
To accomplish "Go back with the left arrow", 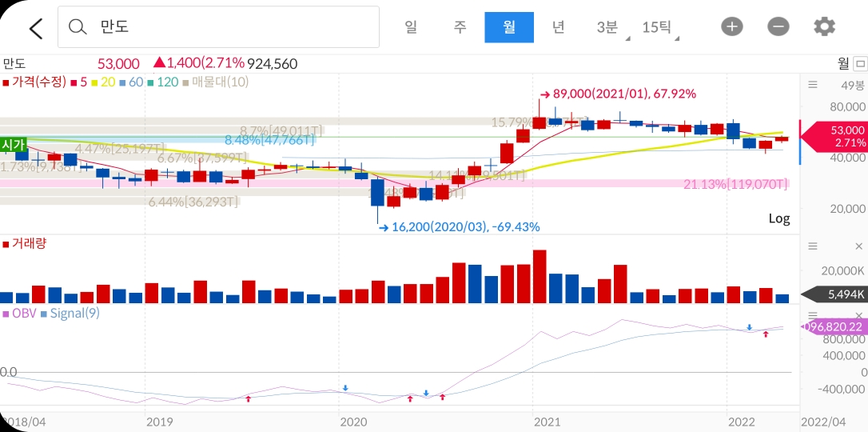I will point(36,28).
